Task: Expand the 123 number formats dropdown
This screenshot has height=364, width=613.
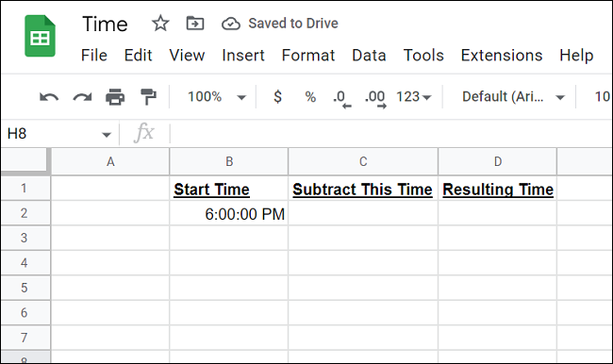Action: click(414, 97)
